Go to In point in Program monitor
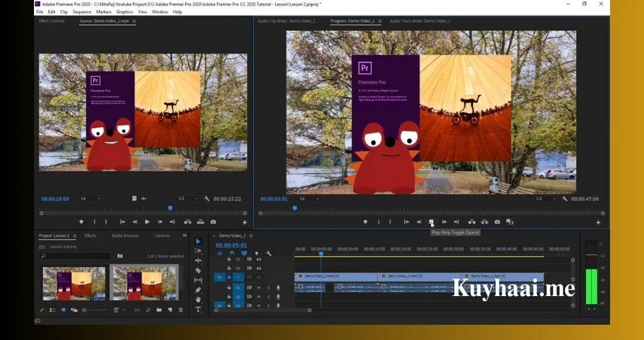Viewport: 644px width, 340px height. point(406,222)
